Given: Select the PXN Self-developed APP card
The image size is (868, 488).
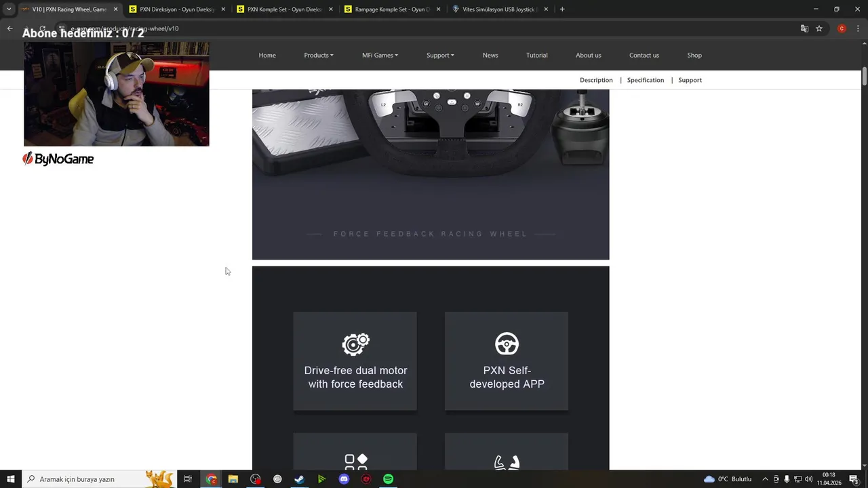Looking at the screenshot, I should 507,361.
